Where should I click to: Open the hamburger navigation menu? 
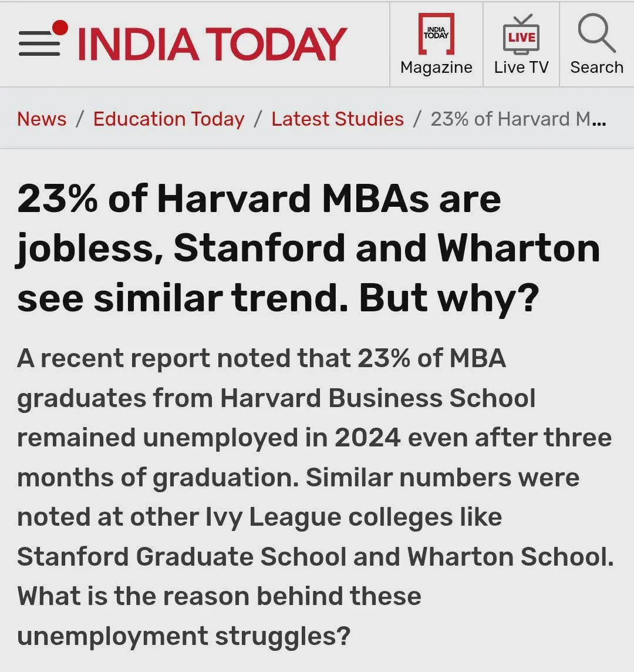click(39, 45)
